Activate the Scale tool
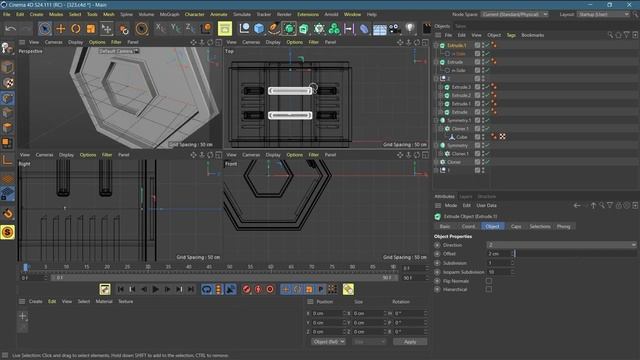Viewport: 640px width, 360px height. [x=91, y=29]
